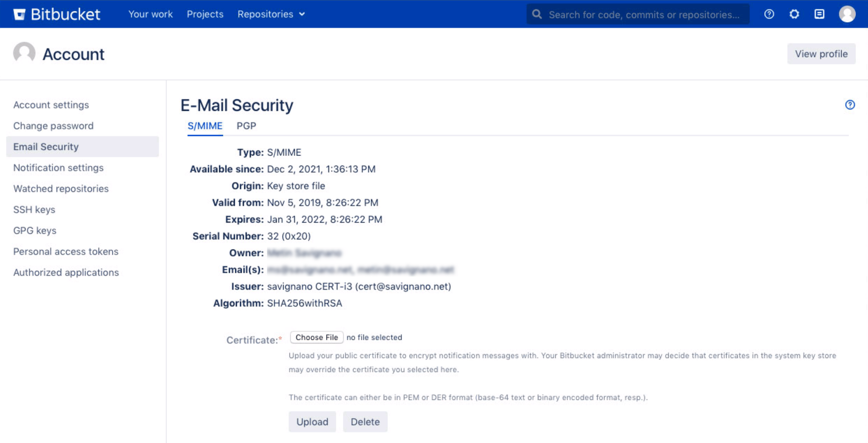Go to Projects in top navigation
Viewport: 868px width, 443px height.
[205, 14]
